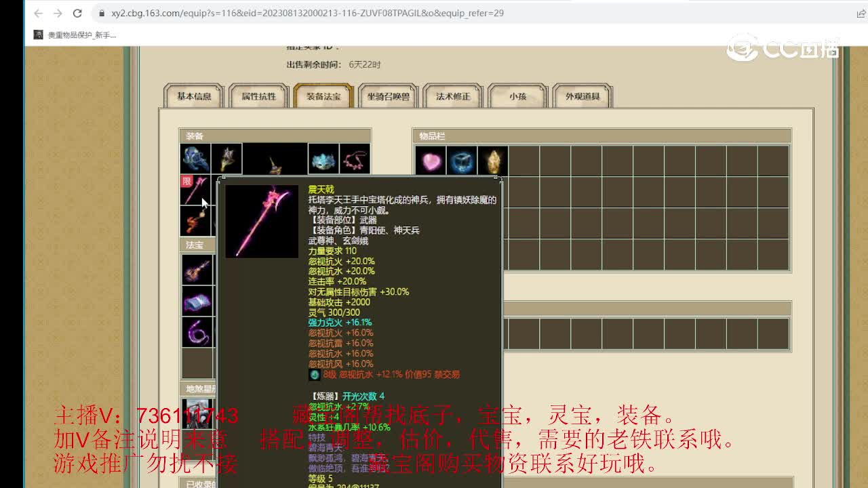Click 对无属性目标伤害 +30.0% line
Viewport: 868px width, 488px height.
pos(359,292)
